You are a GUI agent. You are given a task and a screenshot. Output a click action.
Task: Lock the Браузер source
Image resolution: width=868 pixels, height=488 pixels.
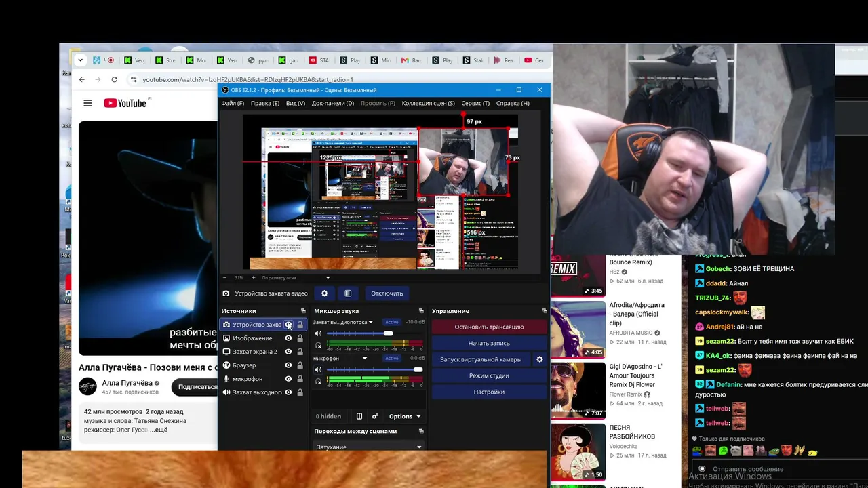pyautogui.click(x=300, y=365)
